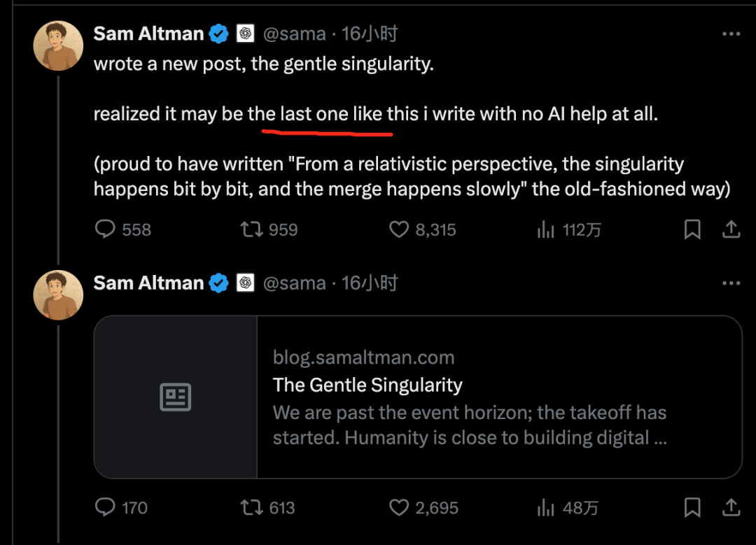Viewport: 756px width, 545px height.
Task: Open The Gentle Singularity link card
Action: pyautogui.click(x=417, y=397)
